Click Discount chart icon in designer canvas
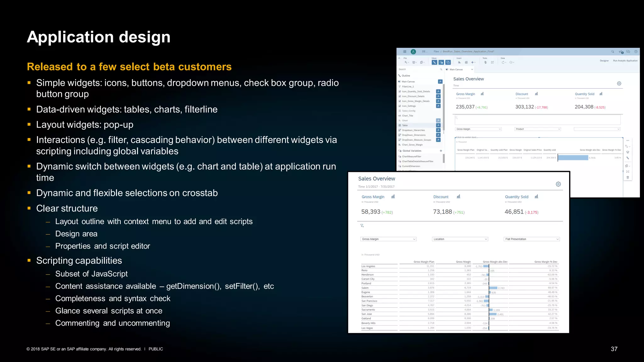 click(x=536, y=94)
